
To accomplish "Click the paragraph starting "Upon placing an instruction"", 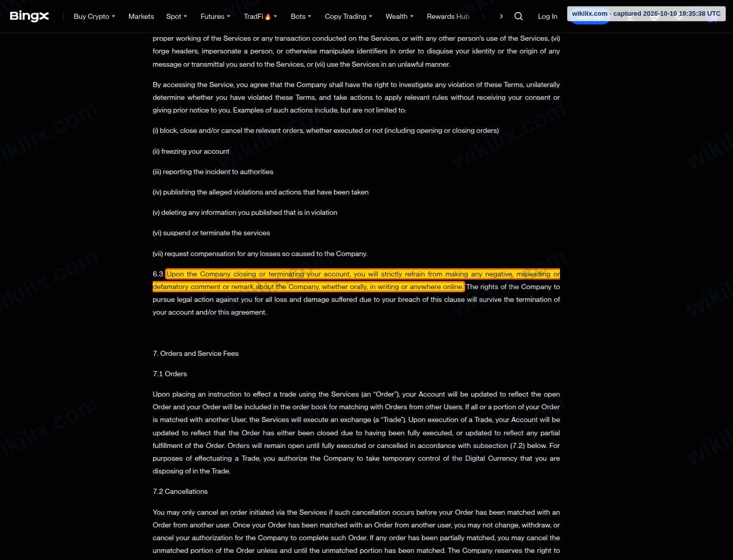I will tap(356, 433).
